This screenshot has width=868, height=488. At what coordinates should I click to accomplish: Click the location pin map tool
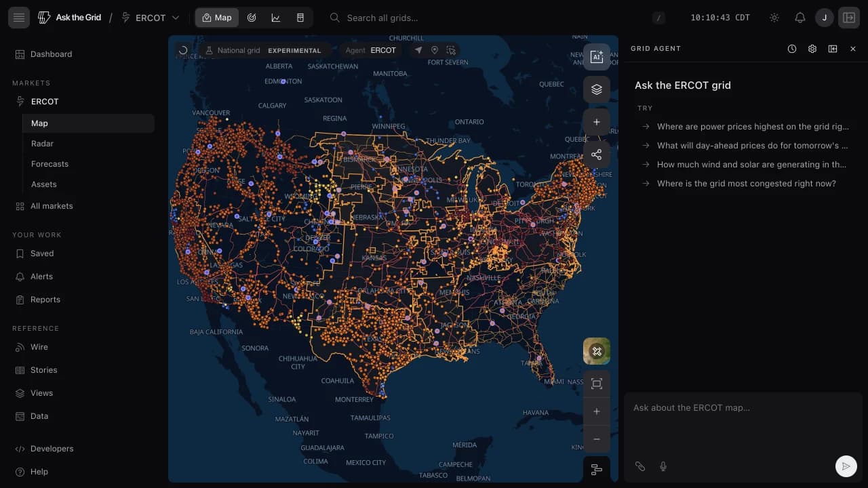point(435,50)
